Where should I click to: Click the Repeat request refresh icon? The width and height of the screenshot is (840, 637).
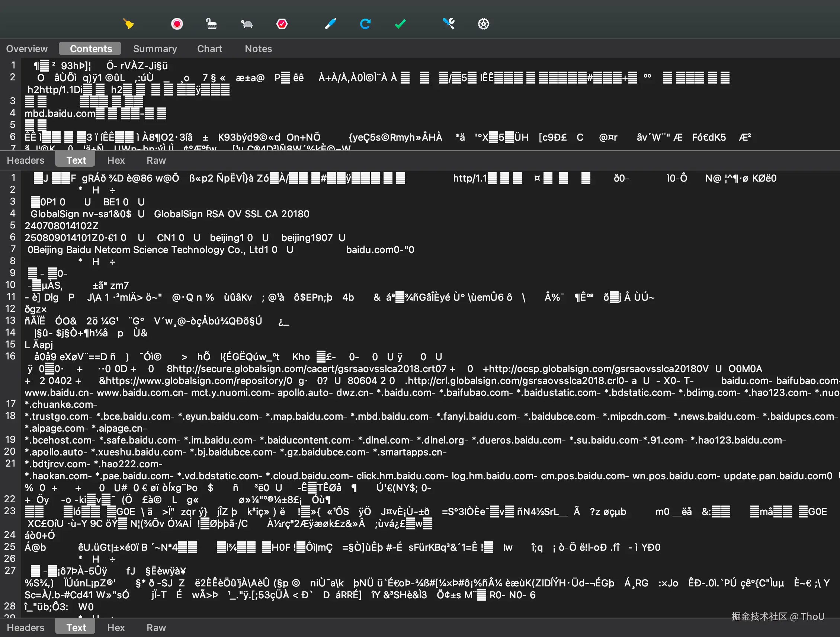(365, 24)
